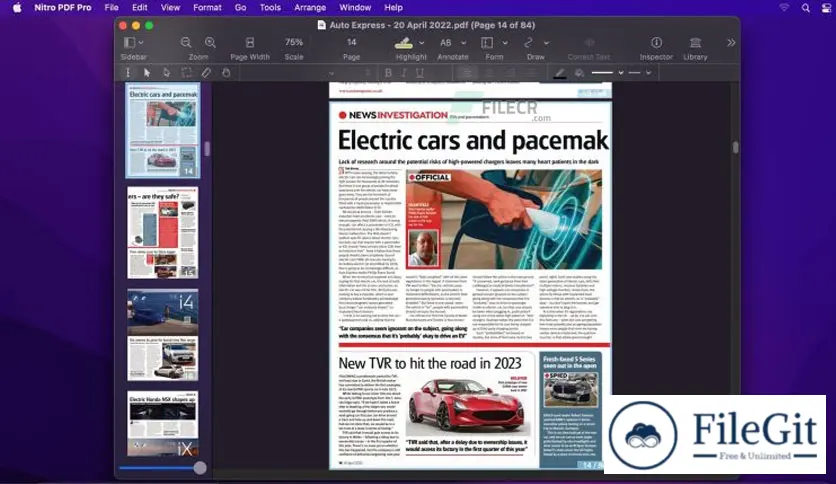Screen dimensions: 836x484
Task: Adjust the thumbnail size slider
Action: [x=200, y=468]
